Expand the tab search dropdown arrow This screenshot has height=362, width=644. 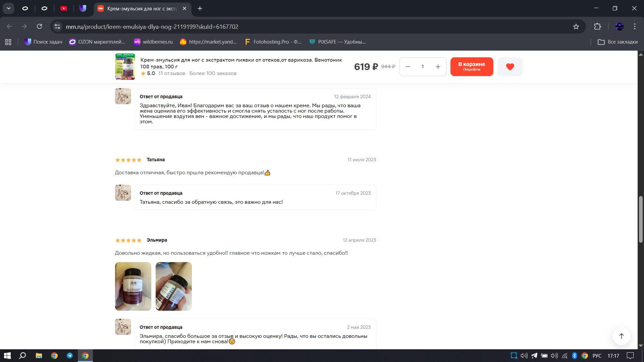[8, 8]
